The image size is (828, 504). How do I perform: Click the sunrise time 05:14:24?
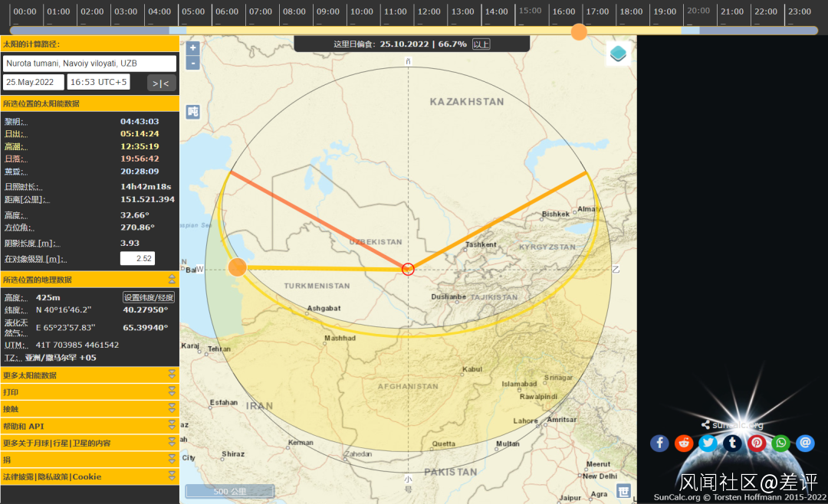[x=140, y=133]
